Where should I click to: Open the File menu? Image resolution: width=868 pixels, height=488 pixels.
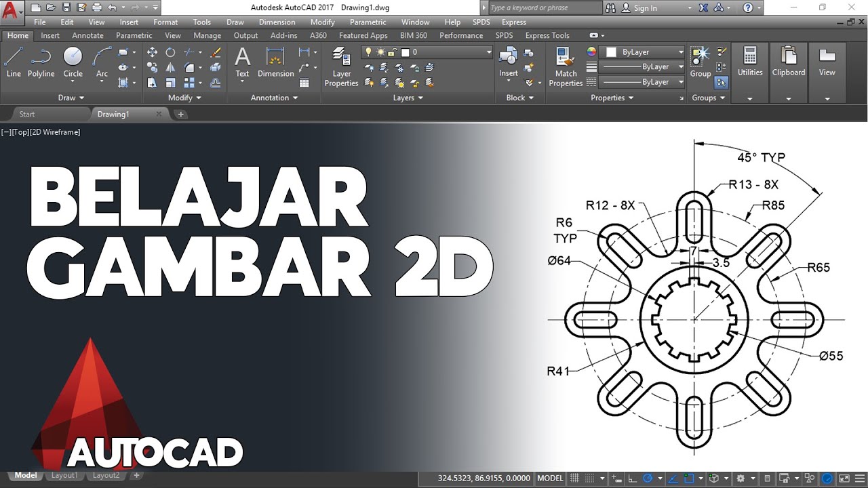pos(40,22)
